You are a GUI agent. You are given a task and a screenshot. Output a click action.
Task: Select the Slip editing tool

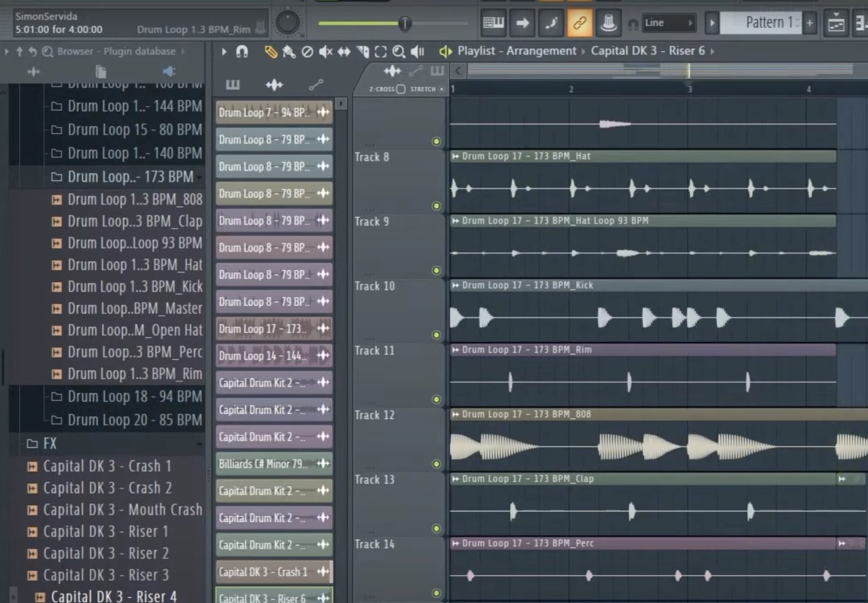tap(344, 51)
